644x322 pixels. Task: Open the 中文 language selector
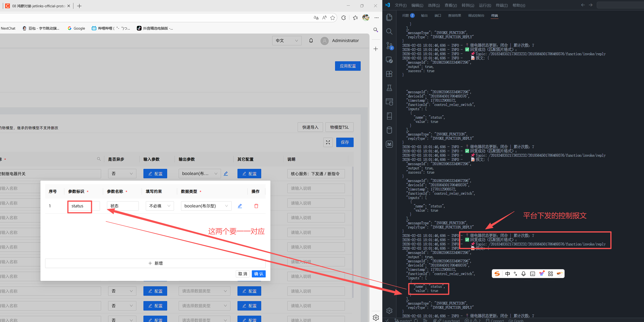tap(287, 40)
